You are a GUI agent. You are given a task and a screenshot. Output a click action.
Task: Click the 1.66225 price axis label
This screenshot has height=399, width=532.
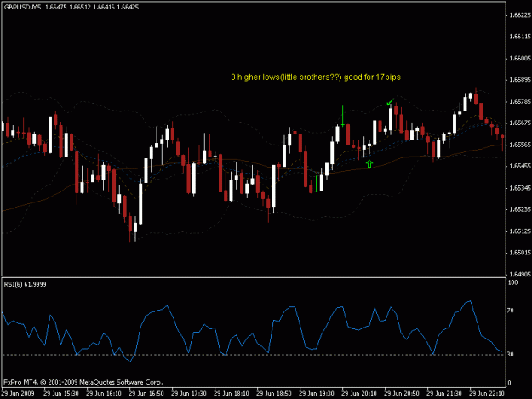tap(519, 15)
